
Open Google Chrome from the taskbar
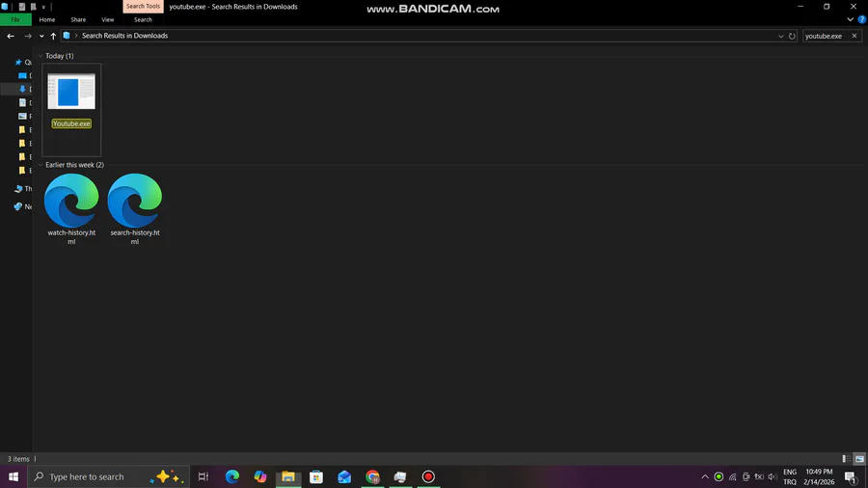tap(372, 476)
